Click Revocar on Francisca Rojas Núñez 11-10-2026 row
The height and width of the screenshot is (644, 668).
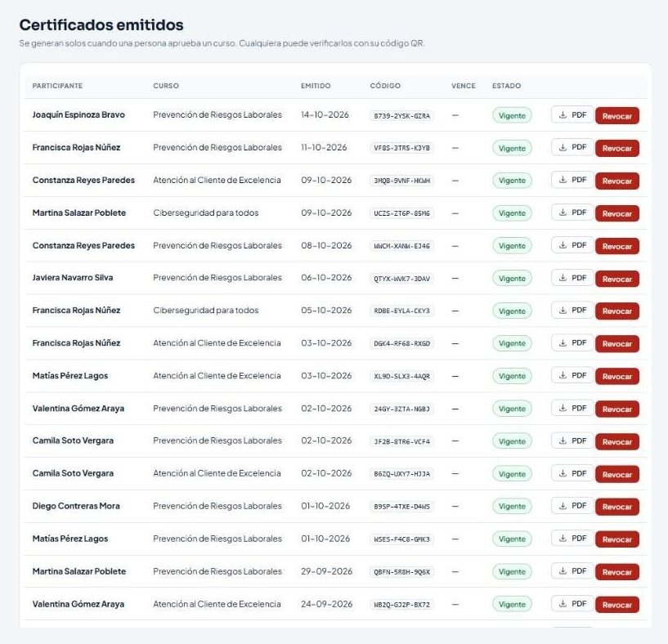616,148
